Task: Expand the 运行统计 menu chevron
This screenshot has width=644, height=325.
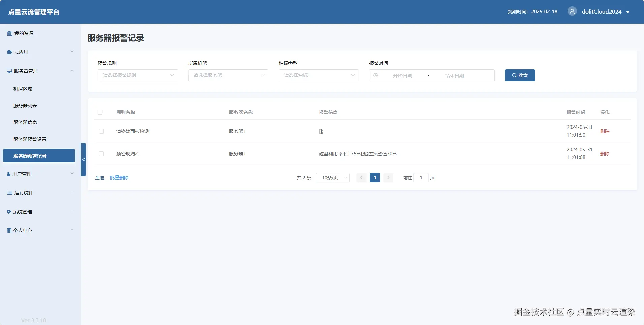Action: 72,192
